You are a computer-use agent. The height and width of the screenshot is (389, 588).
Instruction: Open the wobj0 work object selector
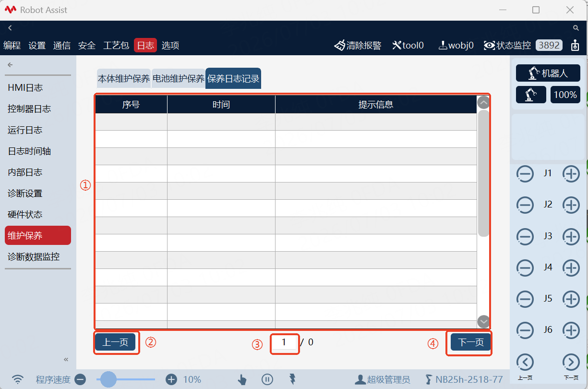pyautogui.click(x=456, y=45)
